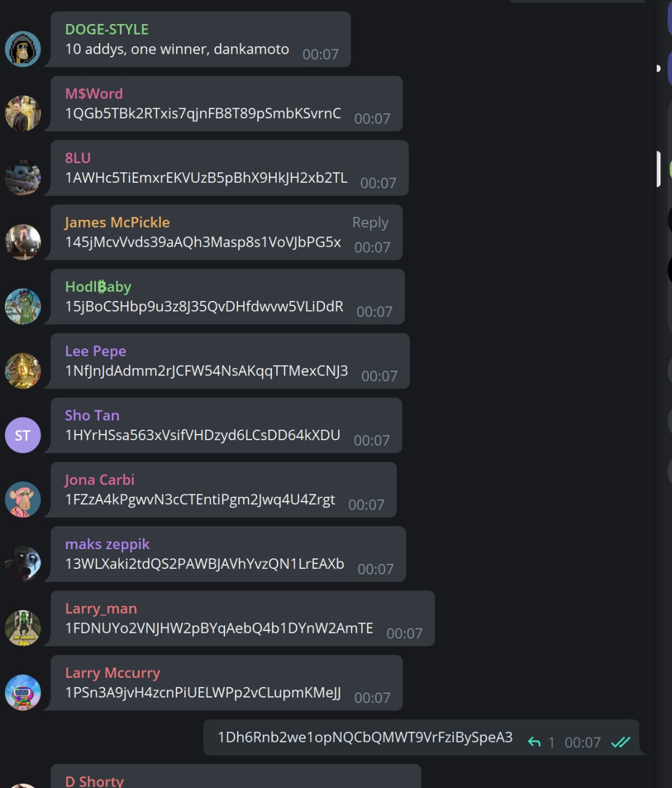Open the ST initials avatar
This screenshot has height=788, width=672.
click(x=23, y=435)
